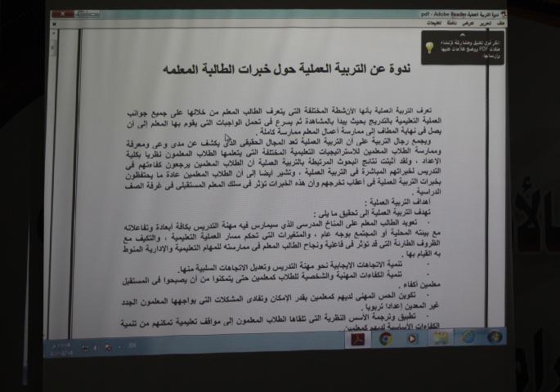Open Google Chrome from the taskbar

pyautogui.click(x=384, y=338)
